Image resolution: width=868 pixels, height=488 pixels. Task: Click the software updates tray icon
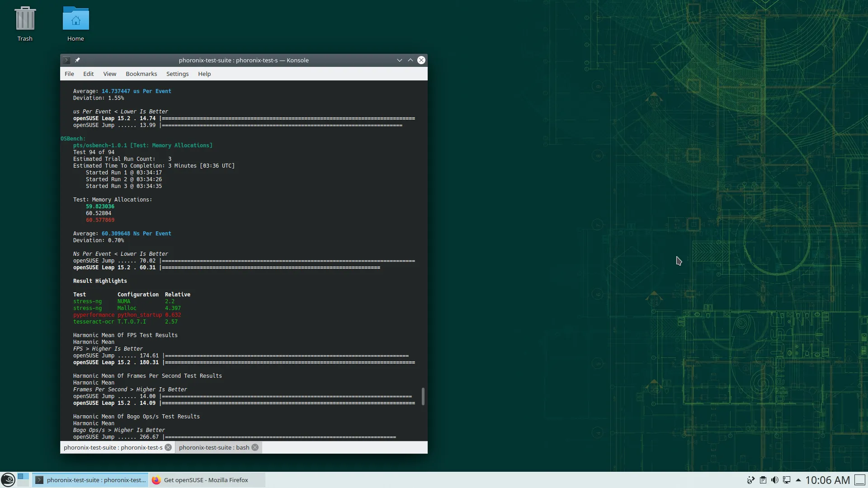coord(750,480)
